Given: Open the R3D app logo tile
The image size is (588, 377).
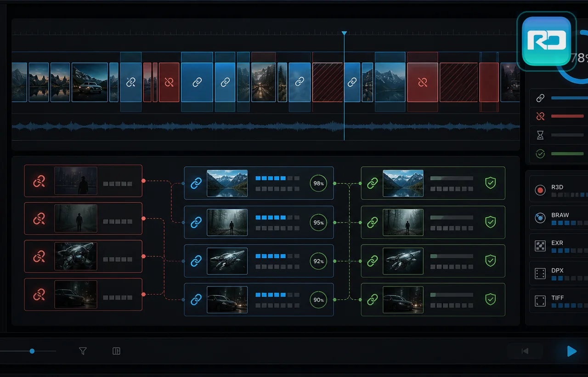Looking at the screenshot, I should 547,41.
